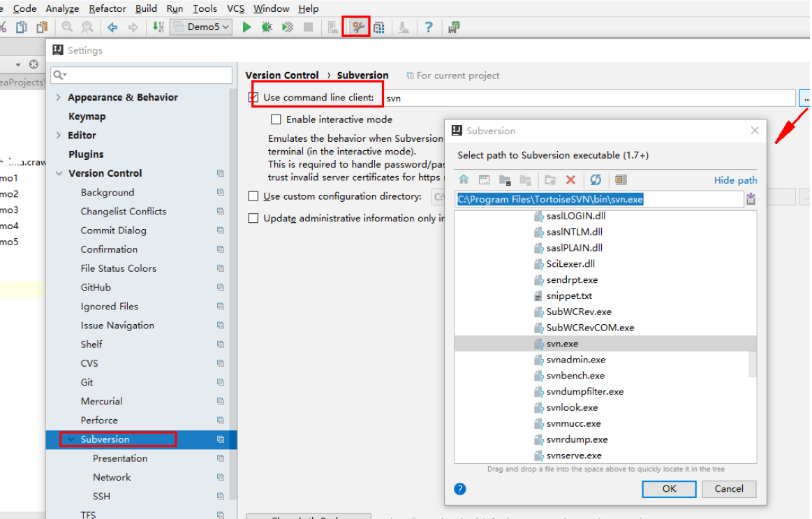Click the file list vertical scrollbar
812x519 pixels.
[753, 364]
